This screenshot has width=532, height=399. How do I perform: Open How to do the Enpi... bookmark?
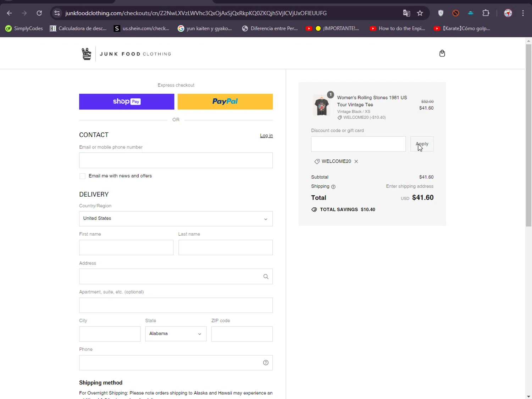coord(397,28)
